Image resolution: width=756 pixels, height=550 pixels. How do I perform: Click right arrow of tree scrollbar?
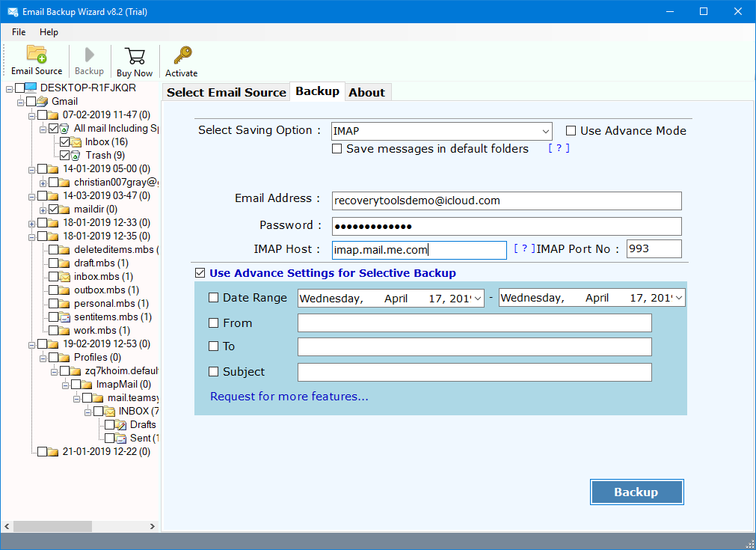pos(153,526)
